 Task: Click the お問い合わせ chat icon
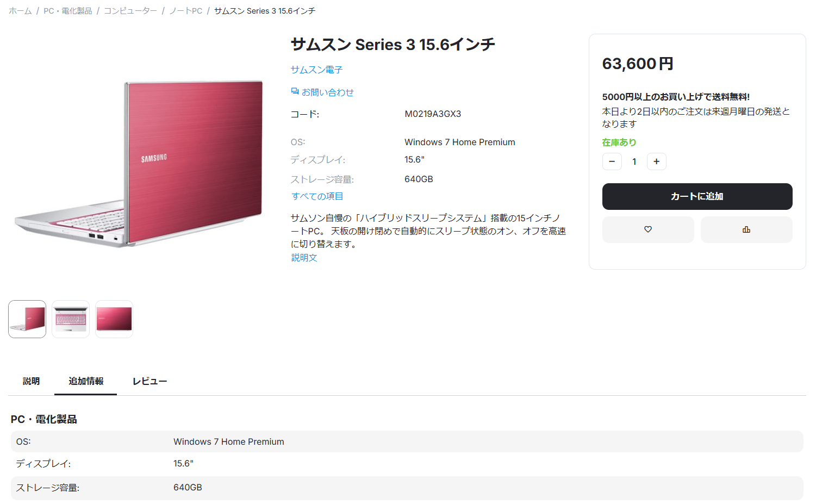pyautogui.click(x=295, y=92)
